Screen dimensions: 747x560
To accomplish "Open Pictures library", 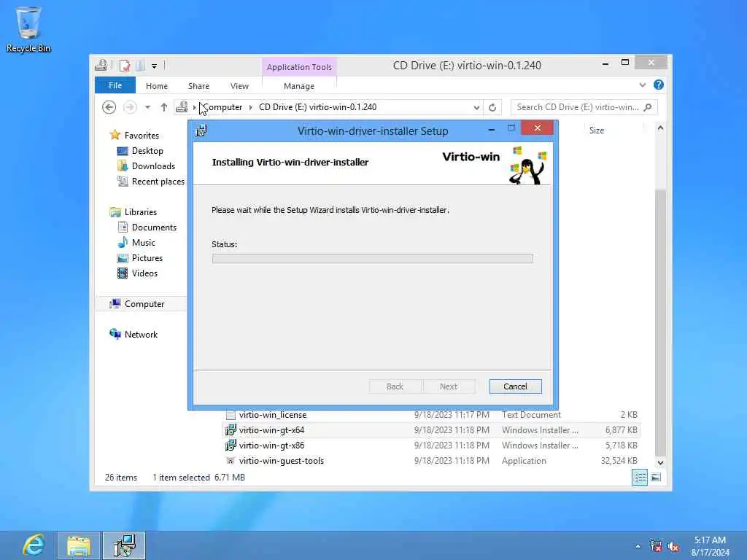I will [x=147, y=257].
